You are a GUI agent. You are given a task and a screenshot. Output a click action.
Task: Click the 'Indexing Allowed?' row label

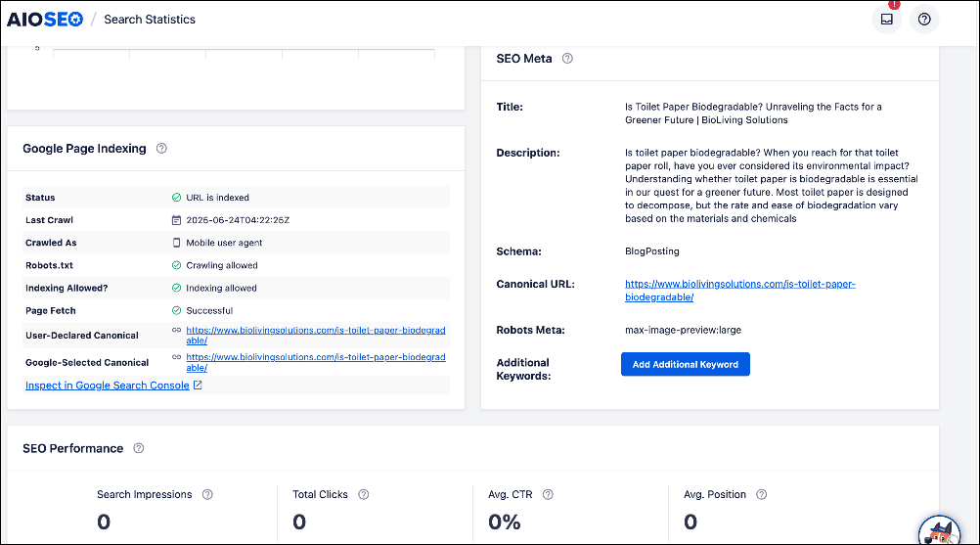point(67,288)
